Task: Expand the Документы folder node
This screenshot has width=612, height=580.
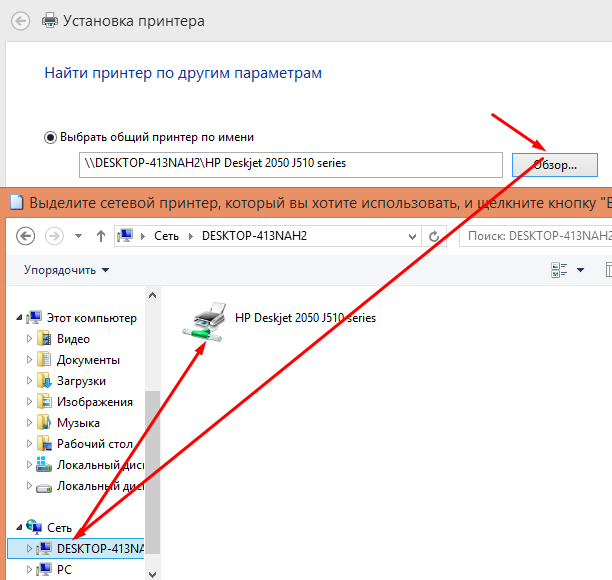Action: [x=29, y=360]
